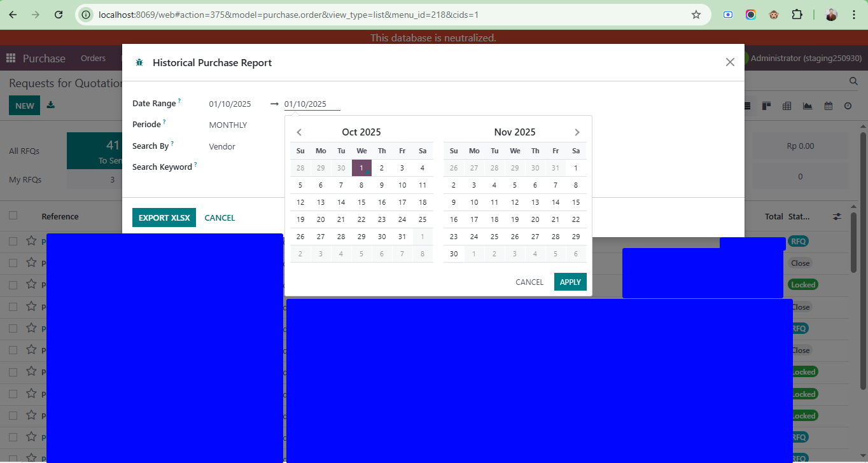Select day 30 in Nov 2025
Viewport: 868px width, 463px height.
454,254
